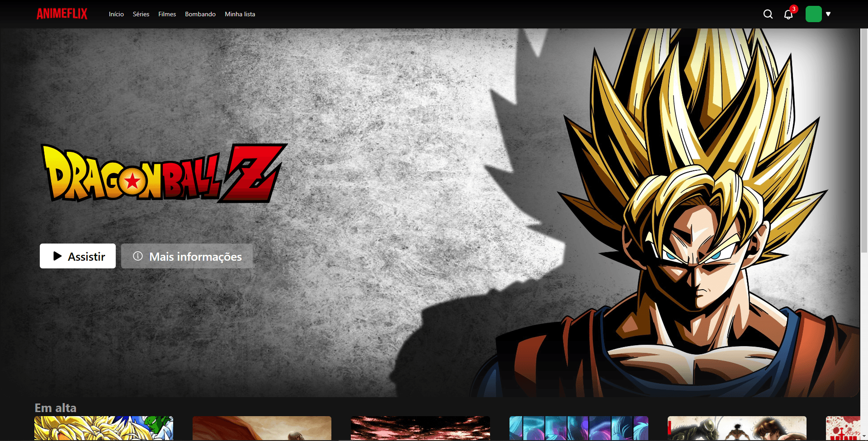
Task: Click the Assistir play button
Action: point(78,256)
